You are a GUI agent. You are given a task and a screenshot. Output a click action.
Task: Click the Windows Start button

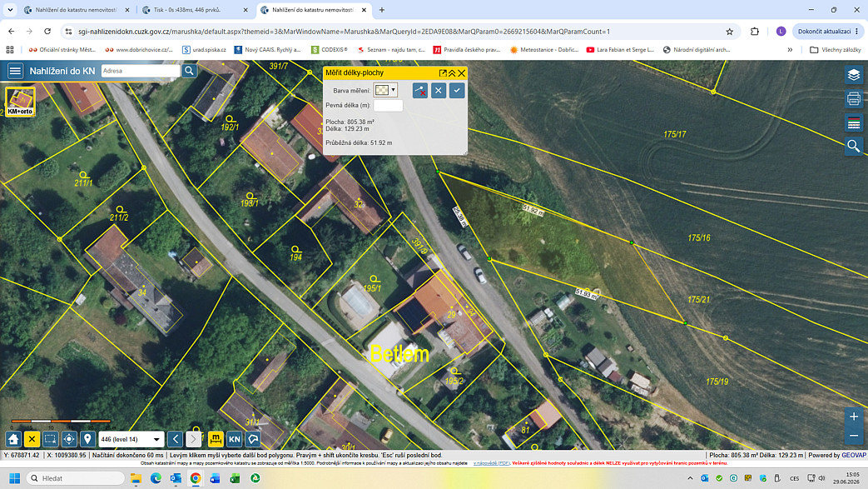[x=15, y=478]
